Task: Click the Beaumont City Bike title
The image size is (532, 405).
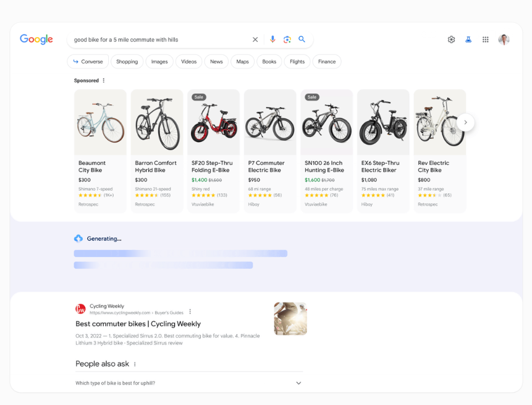Action: pyautogui.click(x=92, y=167)
